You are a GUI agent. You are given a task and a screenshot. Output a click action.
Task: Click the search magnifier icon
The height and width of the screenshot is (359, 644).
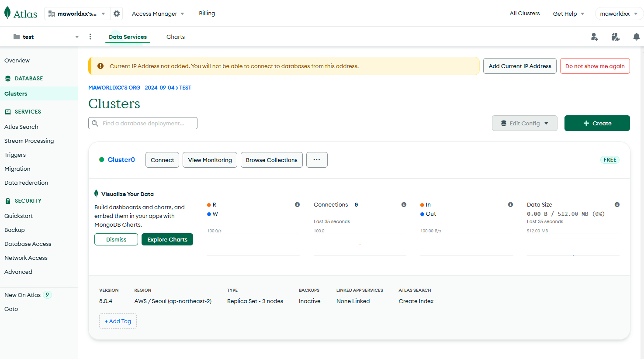(x=95, y=123)
